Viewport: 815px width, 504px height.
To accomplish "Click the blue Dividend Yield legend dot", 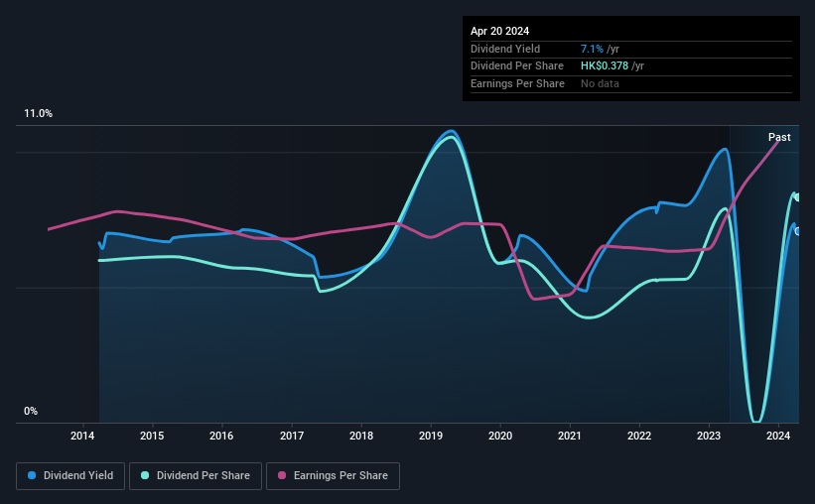I will [32, 475].
